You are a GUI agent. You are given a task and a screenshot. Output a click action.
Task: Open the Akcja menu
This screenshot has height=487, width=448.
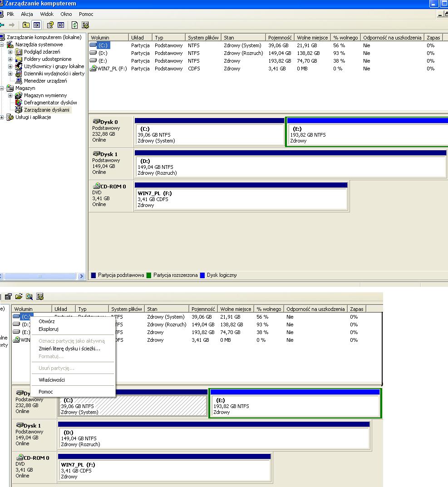pyautogui.click(x=27, y=14)
